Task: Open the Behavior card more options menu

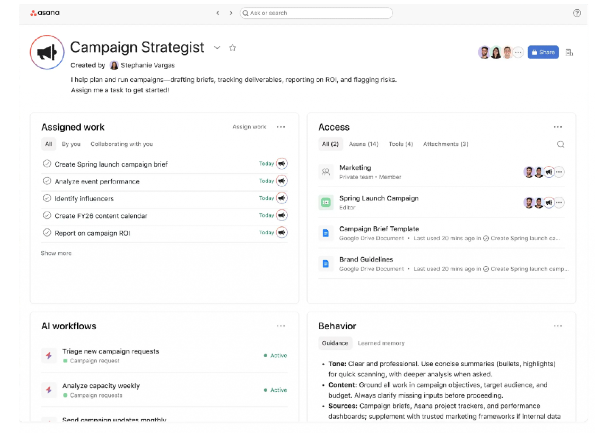Action: tap(558, 326)
